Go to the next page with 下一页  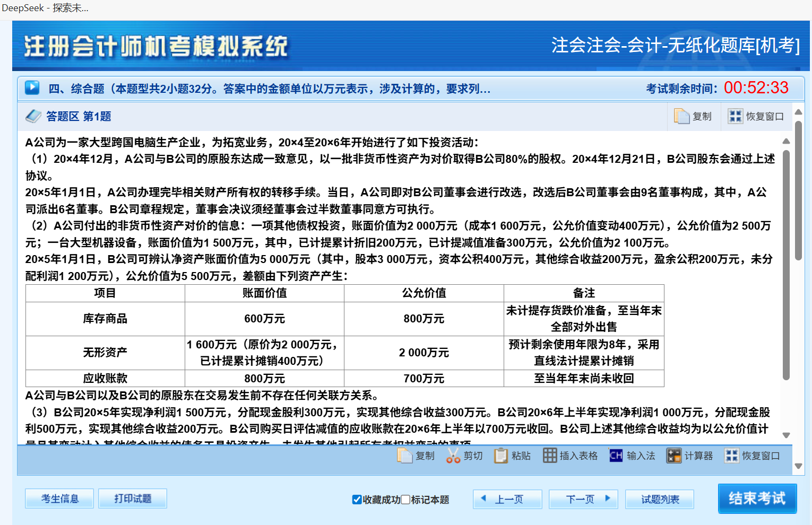(583, 499)
